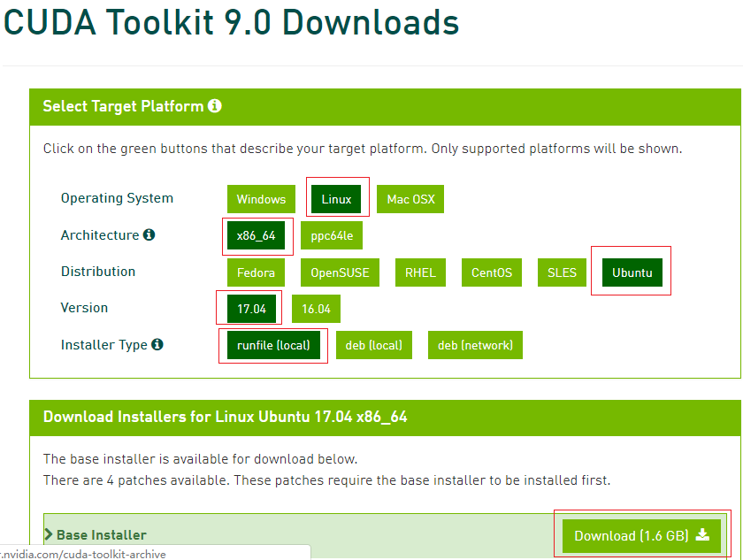Click Download Installers for Linux Ubuntu header

click(225, 417)
